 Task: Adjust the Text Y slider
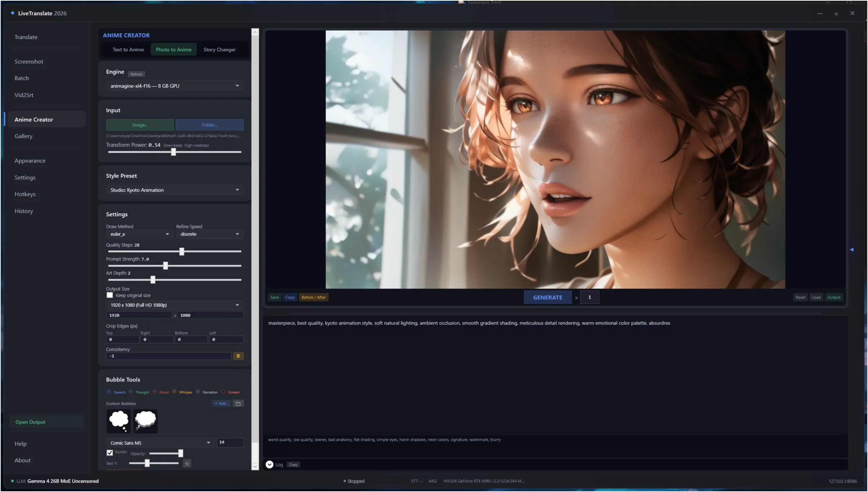pyautogui.click(x=154, y=463)
